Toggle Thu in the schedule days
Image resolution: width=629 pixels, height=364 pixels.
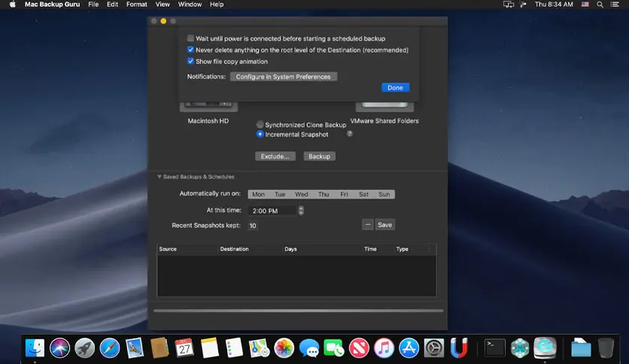pyautogui.click(x=324, y=195)
